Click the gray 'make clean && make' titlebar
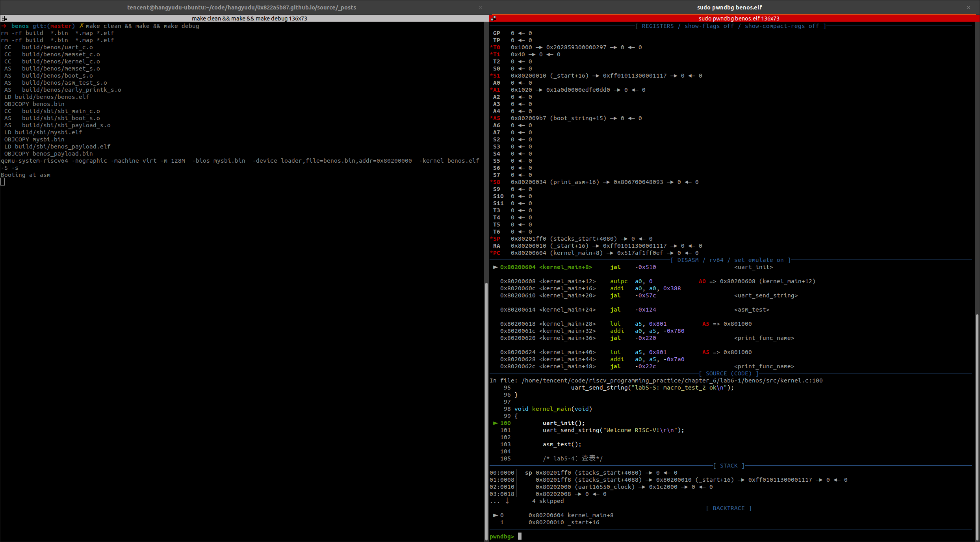Image resolution: width=980 pixels, height=542 pixels. tap(249, 18)
